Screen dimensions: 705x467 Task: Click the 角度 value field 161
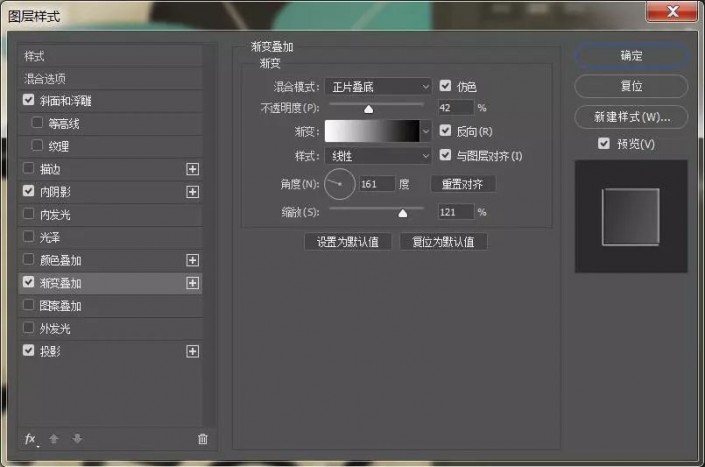[377, 184]
